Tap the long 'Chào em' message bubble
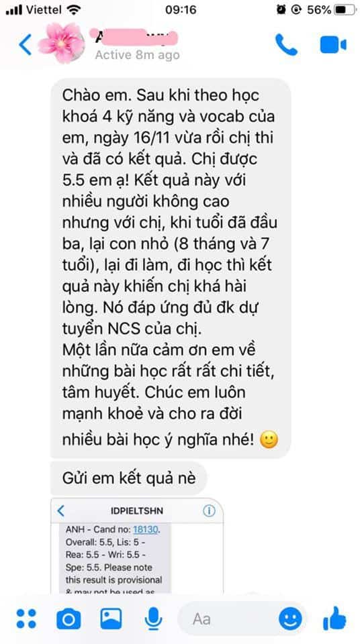The height and width of the screenshot is (644, 362). [171, 268]
